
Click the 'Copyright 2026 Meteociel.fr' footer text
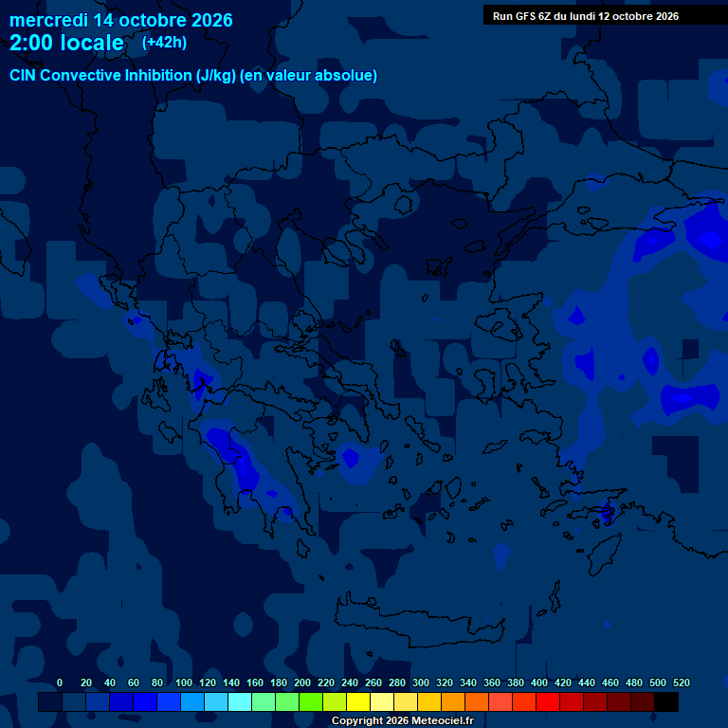[x=403, y=720]
